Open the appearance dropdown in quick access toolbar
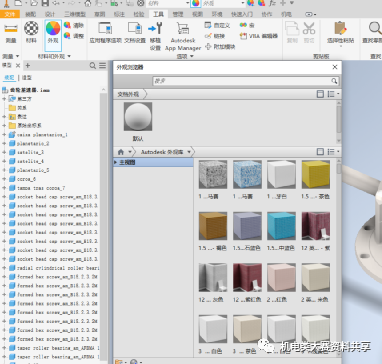Screen dimensions: 382x364 (x=243, y=3)
